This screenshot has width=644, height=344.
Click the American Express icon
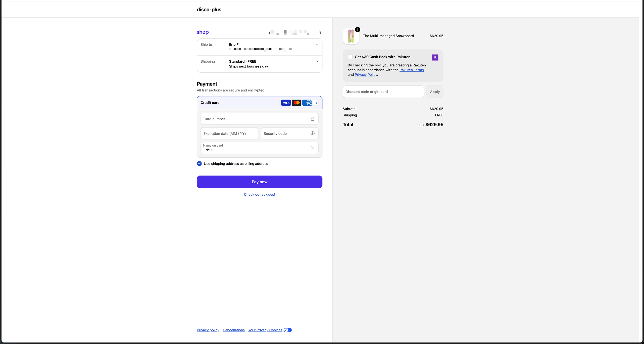click(307, 103)
